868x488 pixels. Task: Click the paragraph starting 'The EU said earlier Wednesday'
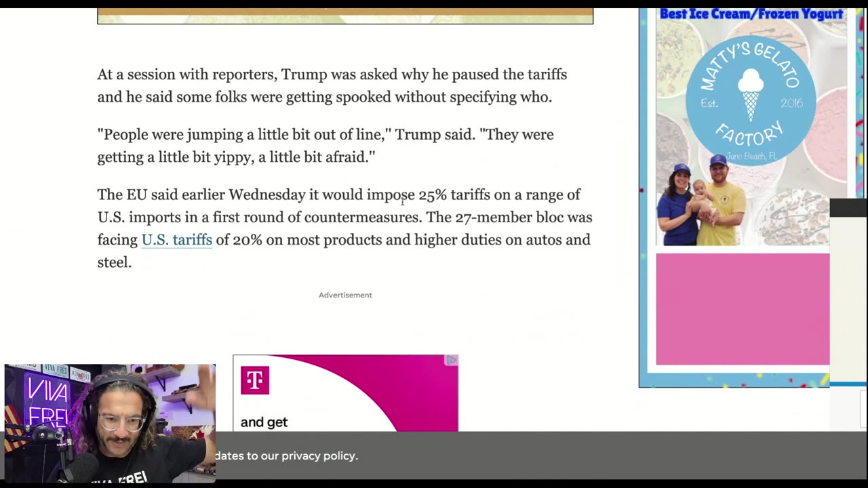[344, 228]
